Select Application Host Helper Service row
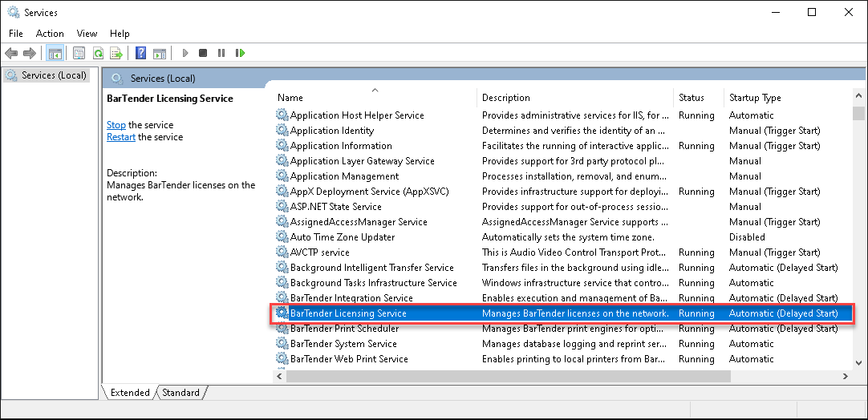The width and height of the screenshot is (868, 420). click(563, 115)
